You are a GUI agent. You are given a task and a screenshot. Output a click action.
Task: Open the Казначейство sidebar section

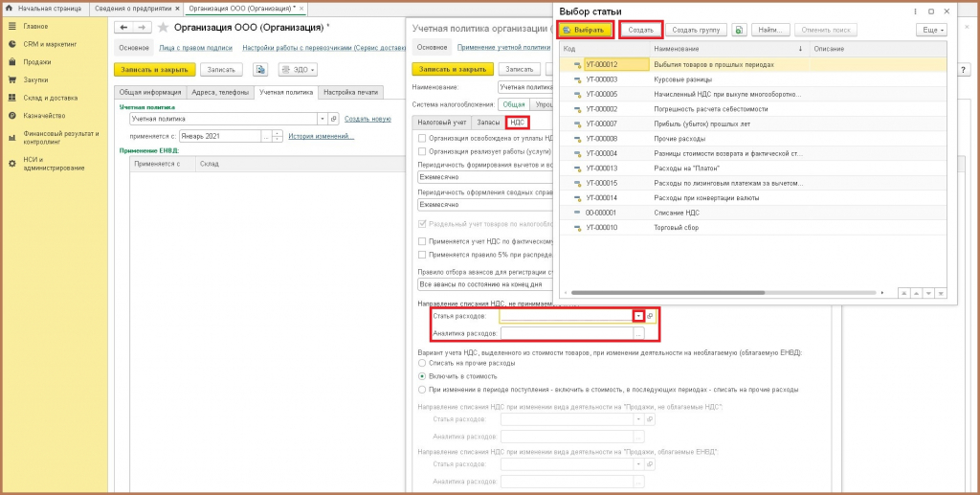coord(44,116)
